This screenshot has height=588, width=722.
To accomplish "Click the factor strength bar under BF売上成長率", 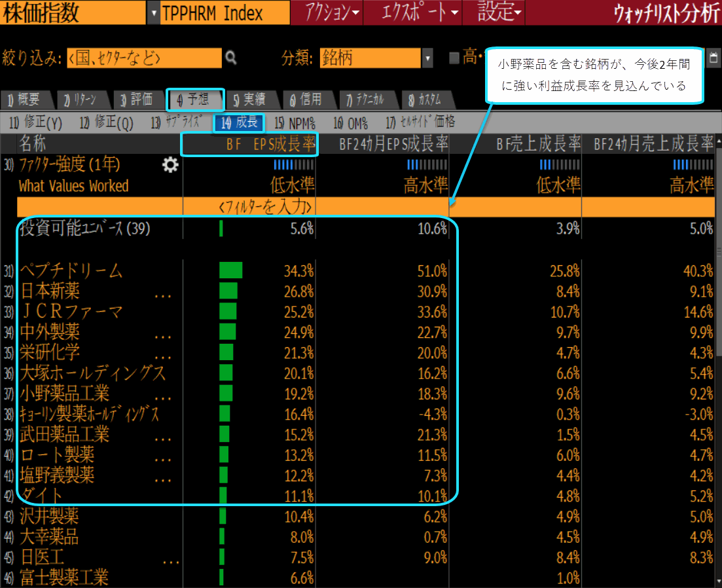I will (x=560, y=164).
